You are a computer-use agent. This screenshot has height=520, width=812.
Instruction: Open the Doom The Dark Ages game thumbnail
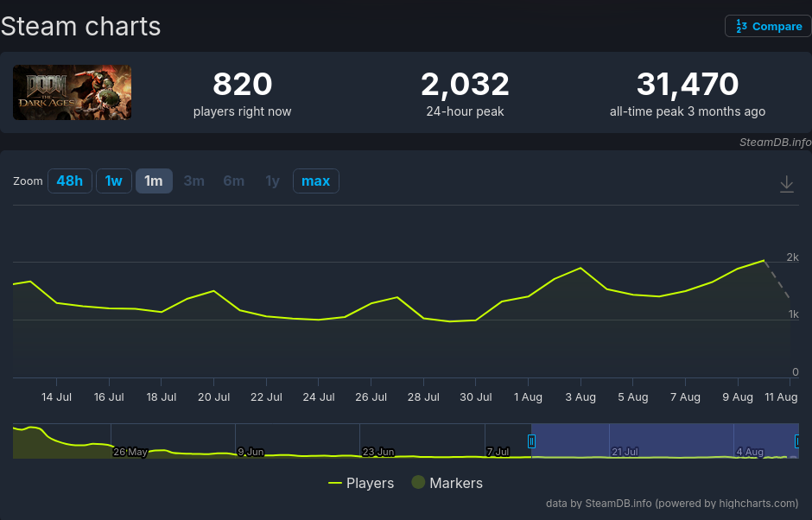(x=72, y=92)
